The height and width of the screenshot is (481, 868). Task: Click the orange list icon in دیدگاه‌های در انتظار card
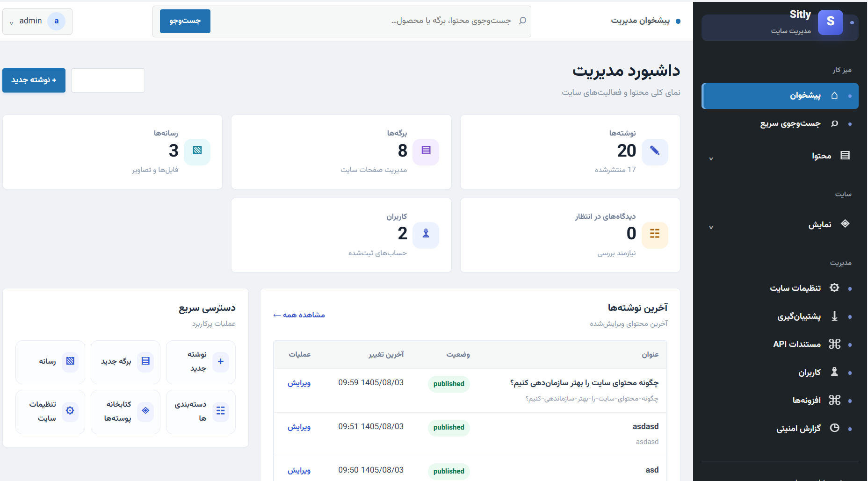point(655,235)
